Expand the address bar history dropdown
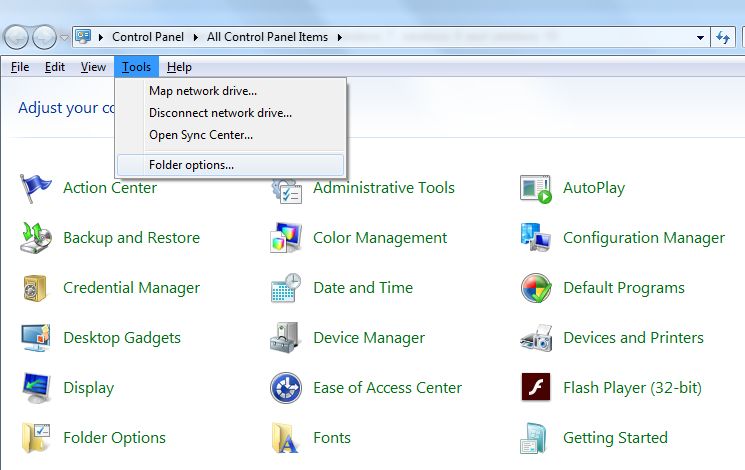This screenshot has height=470, width=745. 701,38
